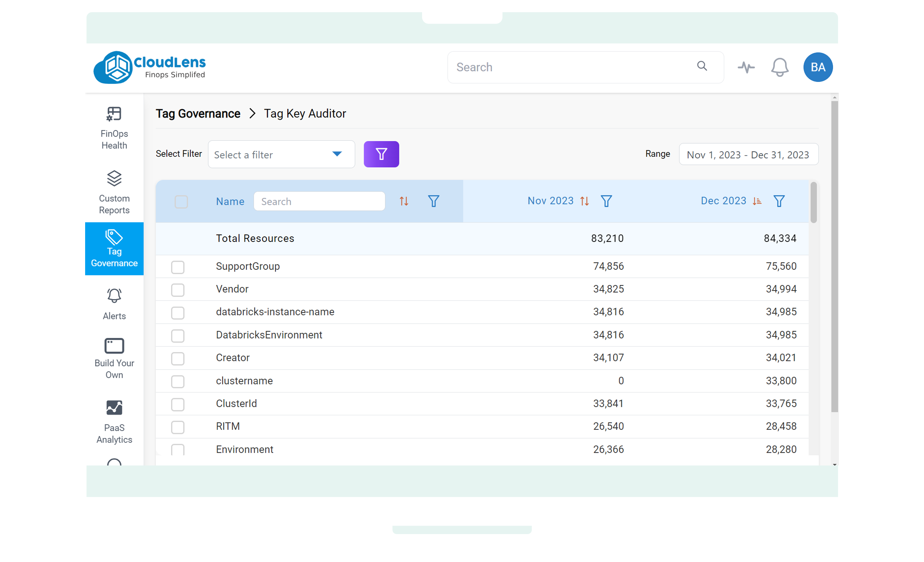This screenshot has width=924, height=562.
Task: Click the purple filter apply button
Action: pos(381,154)
